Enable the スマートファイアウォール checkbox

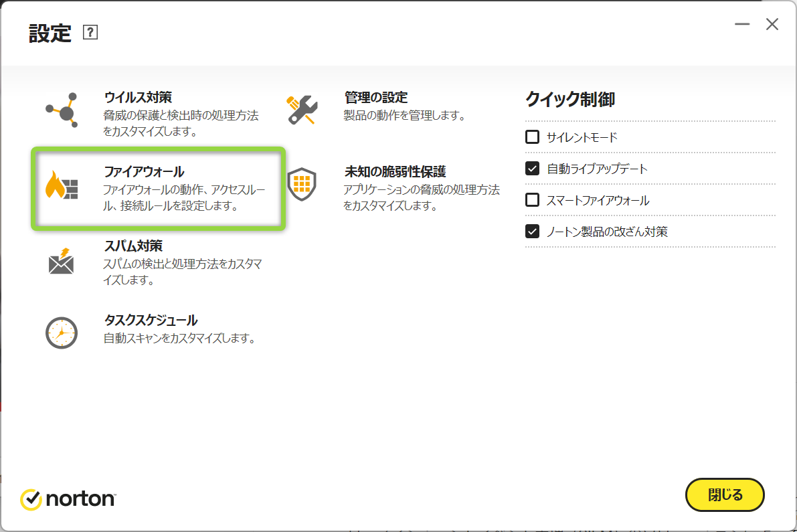tap(533, 200)
